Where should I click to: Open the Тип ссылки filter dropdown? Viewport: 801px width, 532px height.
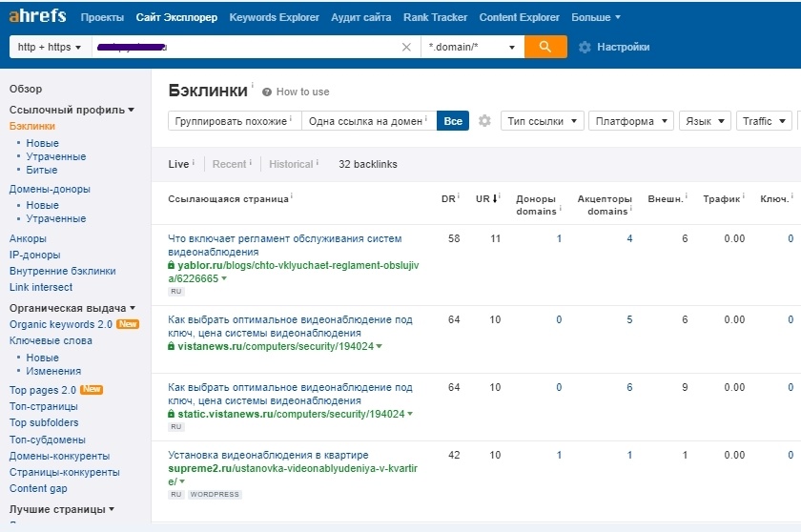click(543, 121)
